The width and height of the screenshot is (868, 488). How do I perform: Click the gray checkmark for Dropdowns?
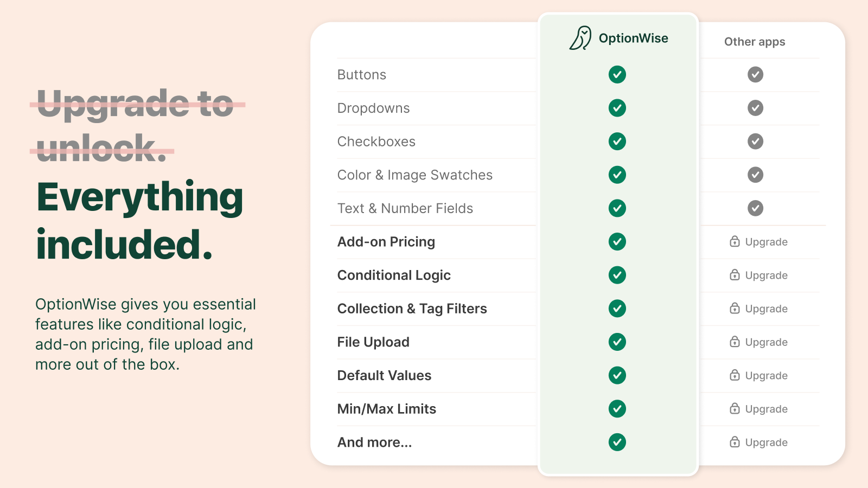(x=755, y=108)
